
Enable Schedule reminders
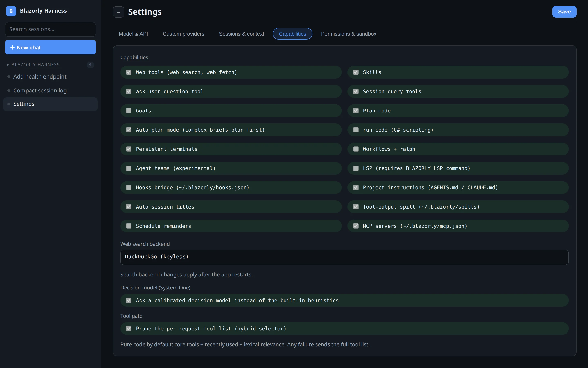tap(129, 226)
